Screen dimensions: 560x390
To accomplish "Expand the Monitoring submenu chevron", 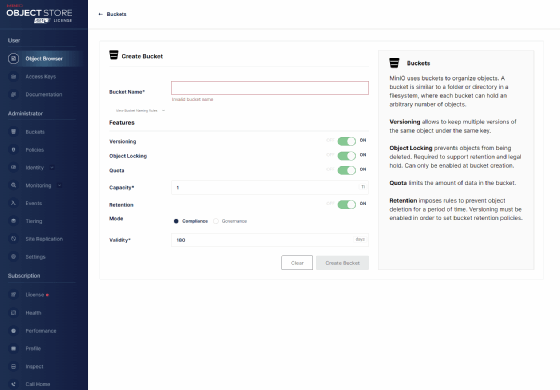I will 60,185.
